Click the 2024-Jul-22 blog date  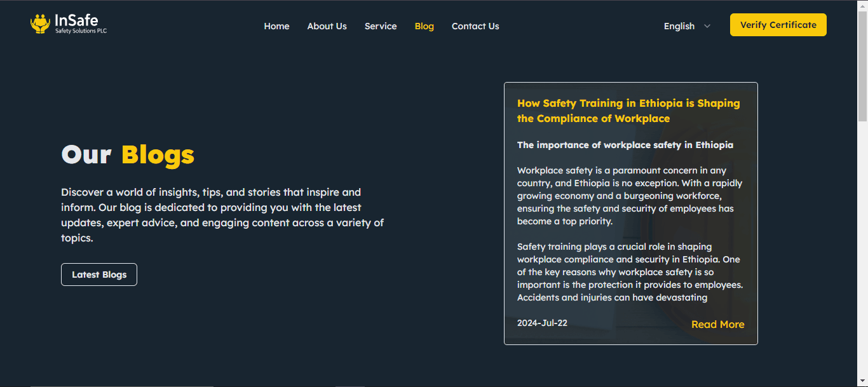coord(542,323)
